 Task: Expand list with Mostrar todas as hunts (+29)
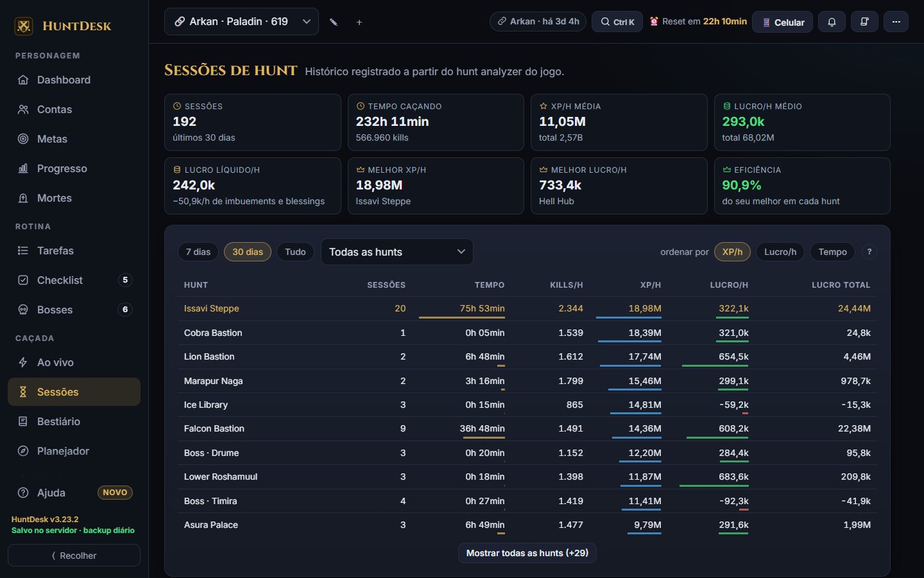[527, 553]
